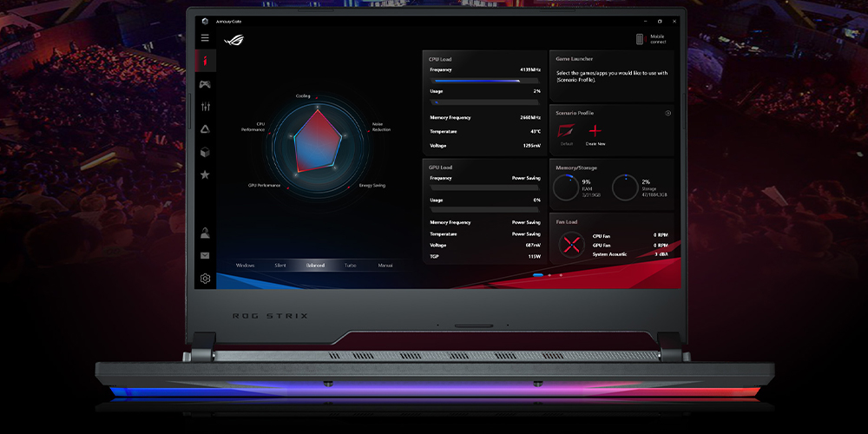Click the 115W TGP value
Viewport: 868px width, 434px height.
tap(534, 256)
